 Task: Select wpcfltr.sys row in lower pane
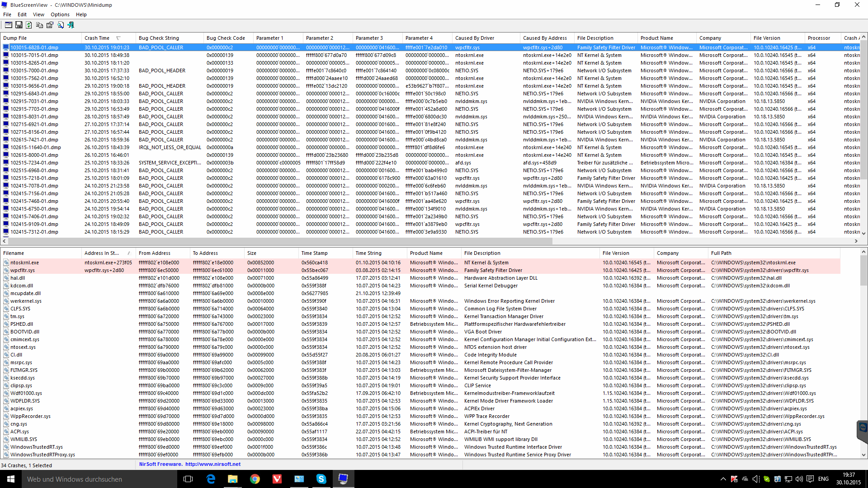point(23,270)
